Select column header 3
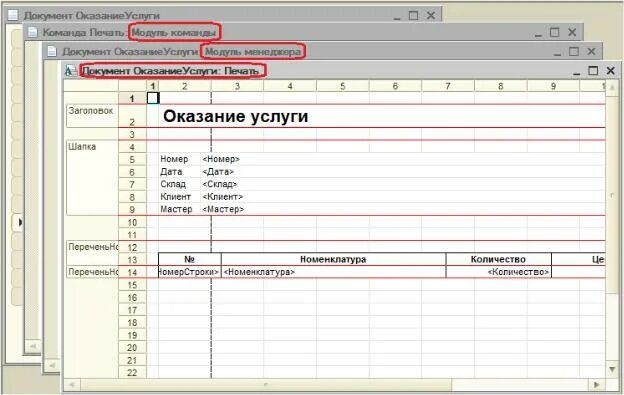The height and width of the screenshot is (395, 624). pos(237,86)
